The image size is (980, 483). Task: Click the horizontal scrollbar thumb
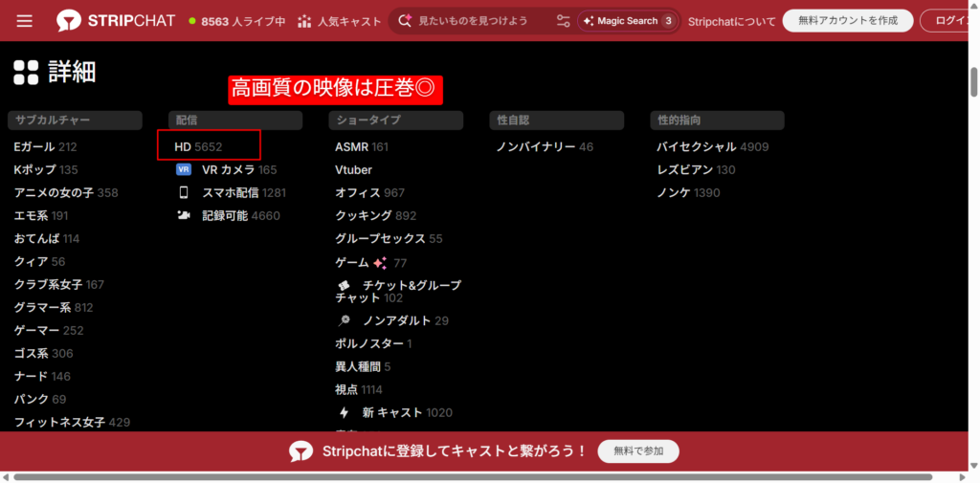[x=473, y=477]
